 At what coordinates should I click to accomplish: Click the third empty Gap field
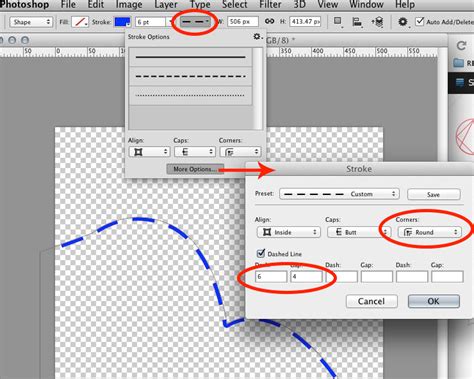pos(447,277)
